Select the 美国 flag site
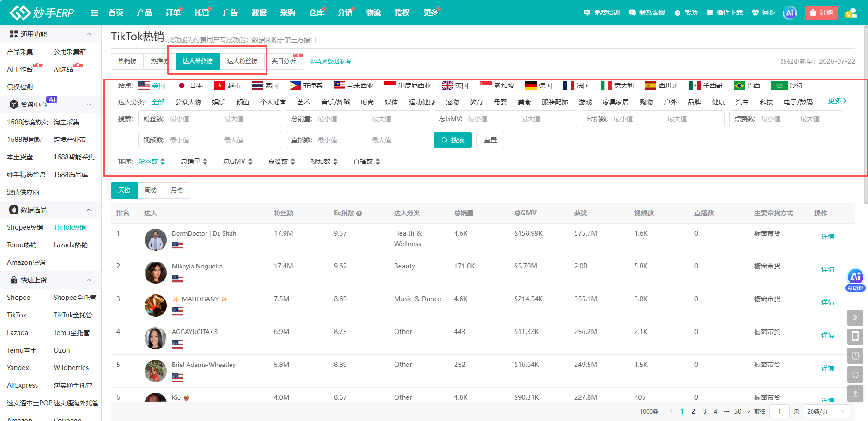 click(152, 85)
